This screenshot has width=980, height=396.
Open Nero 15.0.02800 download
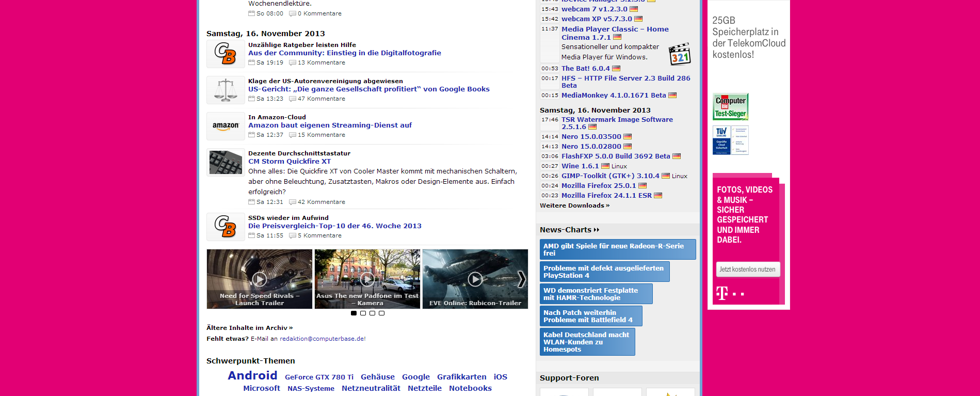[591, 146]
